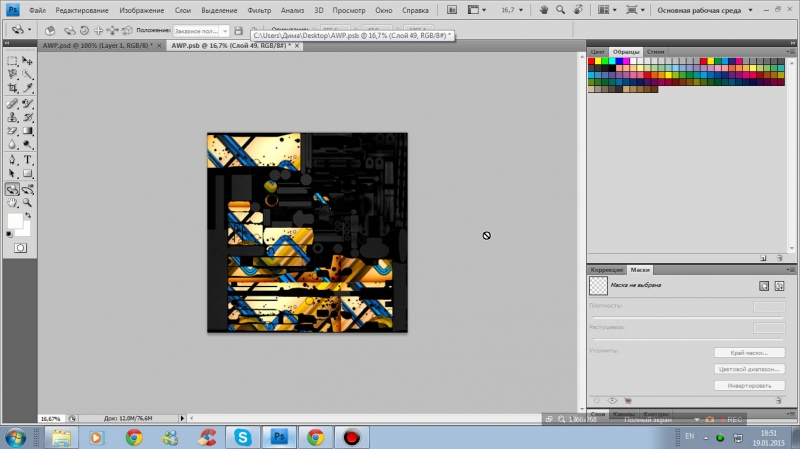
Task: Collapse the right panels to icons
Action: tap(792, 43)
